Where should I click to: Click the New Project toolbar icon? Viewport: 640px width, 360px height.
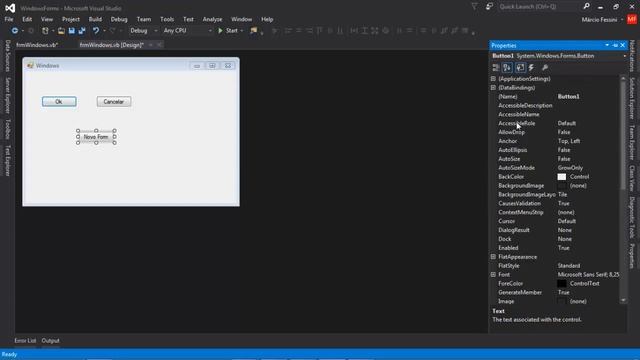point(45,31)
